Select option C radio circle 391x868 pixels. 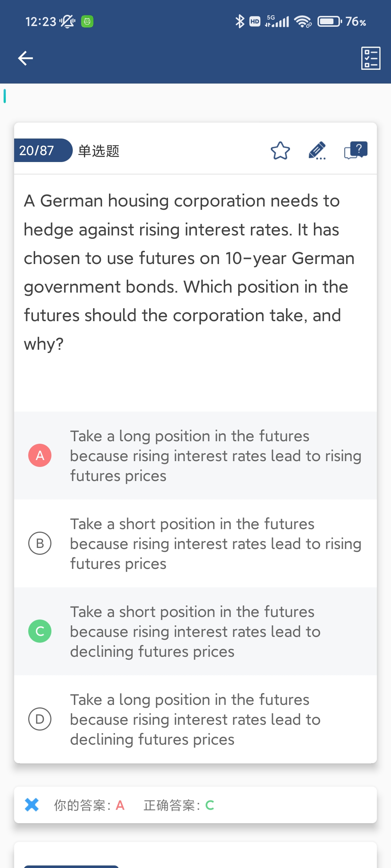point(40,631)
